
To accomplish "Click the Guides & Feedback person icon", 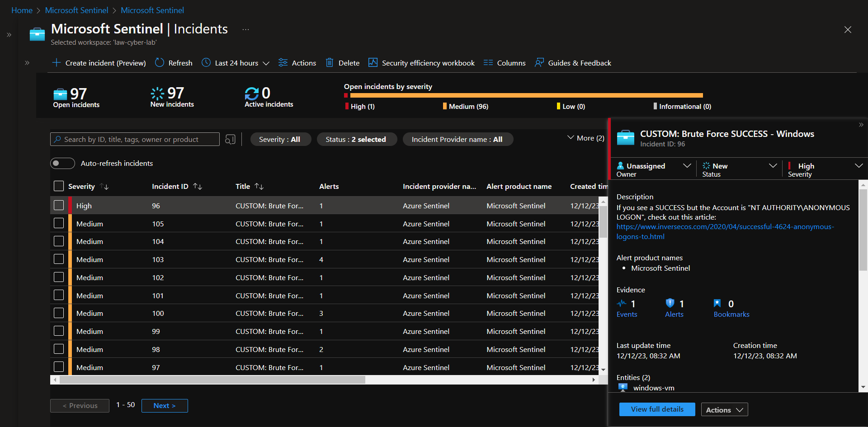I will click(539, 63).
